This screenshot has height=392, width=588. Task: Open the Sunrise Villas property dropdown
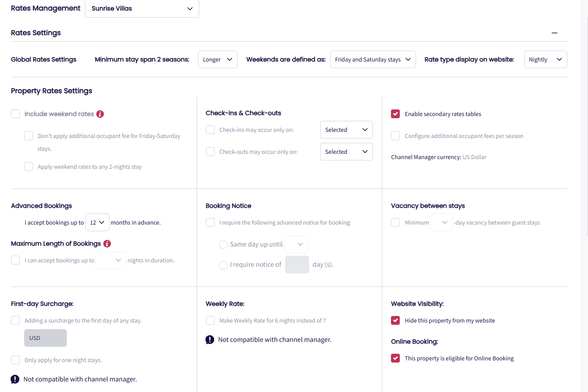(x=142, y=9)
